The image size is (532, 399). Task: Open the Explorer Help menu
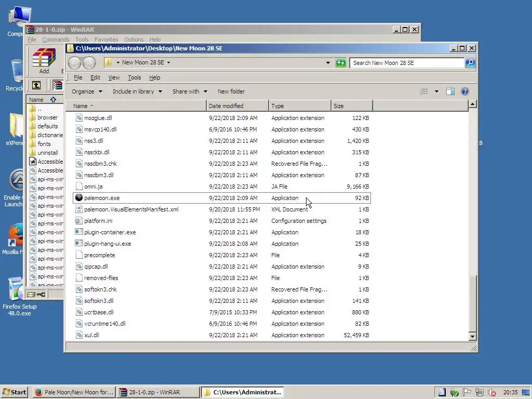click(154, 77)
